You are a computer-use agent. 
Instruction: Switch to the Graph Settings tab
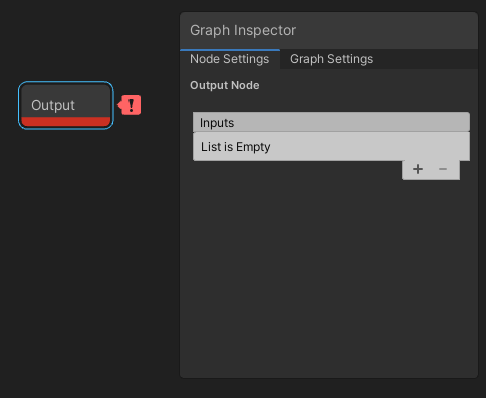click(x=331, y=59)
